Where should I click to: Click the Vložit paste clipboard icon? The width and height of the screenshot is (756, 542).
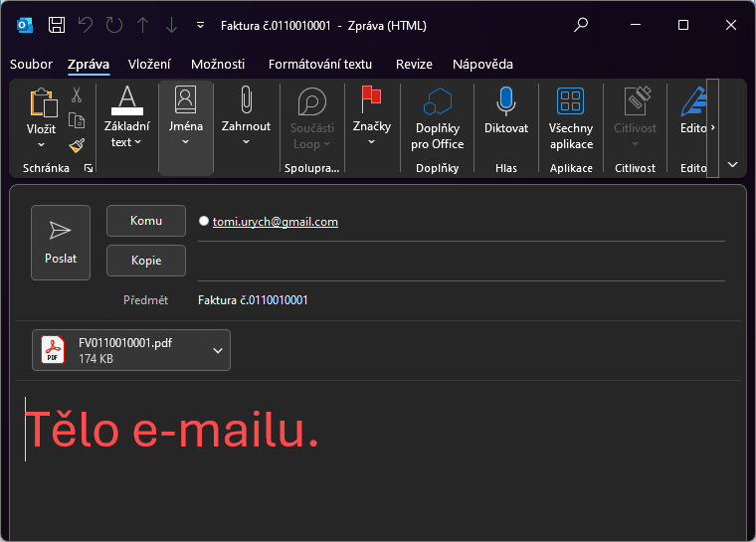[x=44, y=102]
